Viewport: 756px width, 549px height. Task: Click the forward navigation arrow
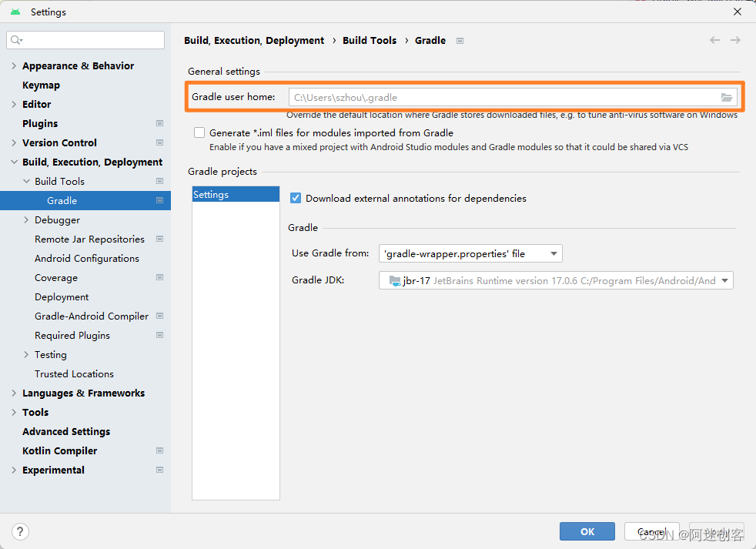pos(736,40)
